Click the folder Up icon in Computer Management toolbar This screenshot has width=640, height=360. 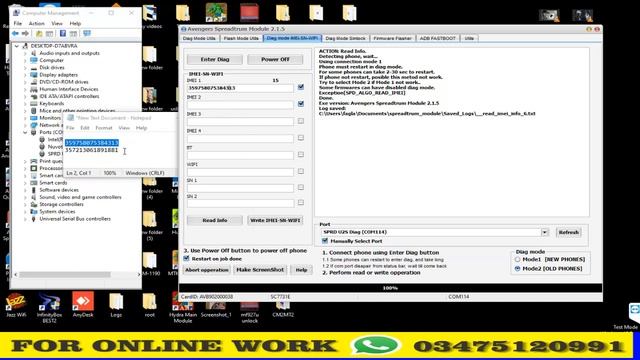point(39,33)
